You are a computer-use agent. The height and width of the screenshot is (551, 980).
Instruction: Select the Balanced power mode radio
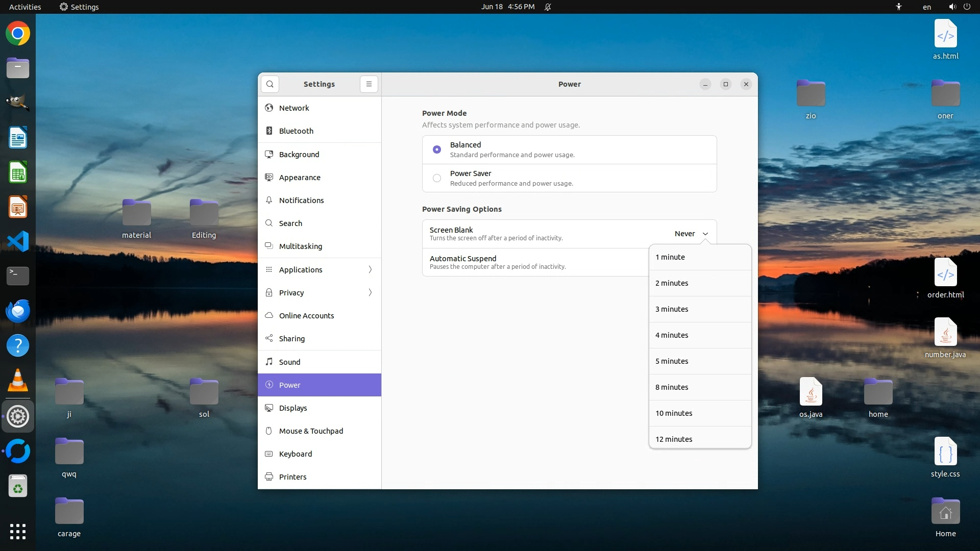[x=437, y=149]
